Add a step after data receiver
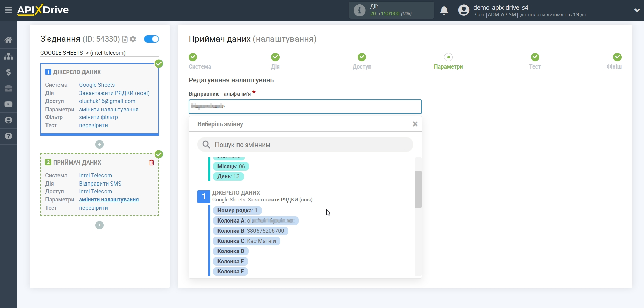Image resolution: width=644 pixels, height=308 pixels. point(99,225)
